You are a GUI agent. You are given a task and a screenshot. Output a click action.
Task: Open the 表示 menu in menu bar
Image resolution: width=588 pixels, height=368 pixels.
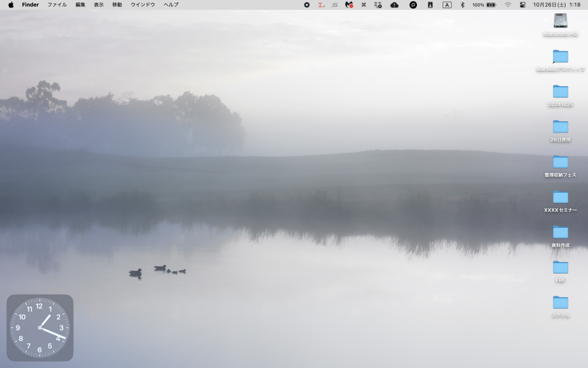pos(99,5)
